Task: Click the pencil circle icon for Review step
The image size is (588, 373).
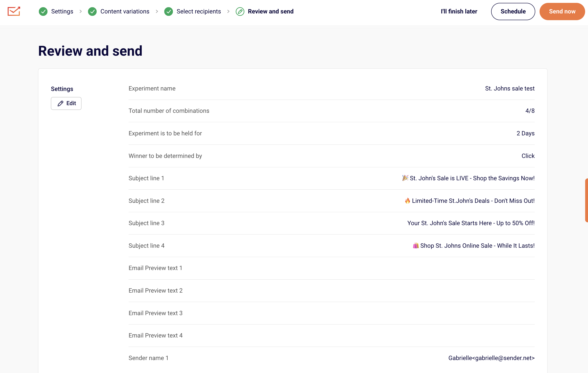Action: [240, 12]
